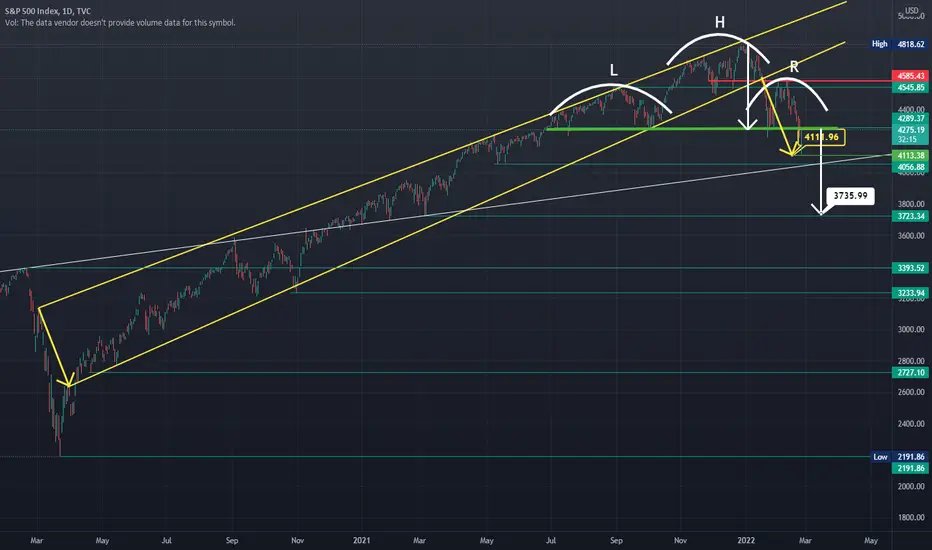The width and height of the screenshot is (932, 550).
Task: Click the 2800.00 price scale tick
Action: 911,361
